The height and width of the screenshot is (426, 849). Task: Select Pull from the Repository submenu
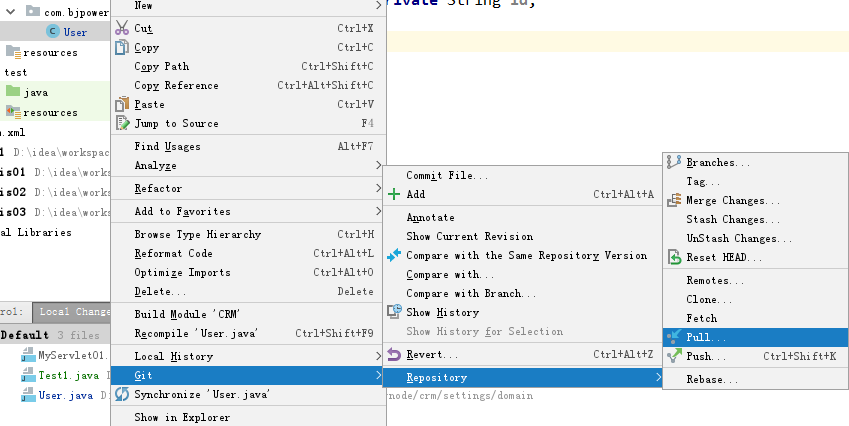tap(706, 337)
